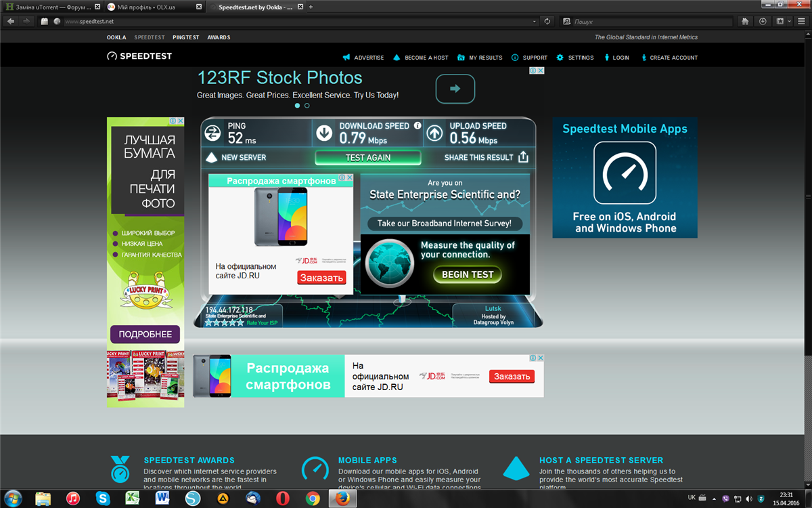The height and width of the screenshot is (508, 812).
Task: Select the first 123RF ad carousel dot
Action: point(296,106)
